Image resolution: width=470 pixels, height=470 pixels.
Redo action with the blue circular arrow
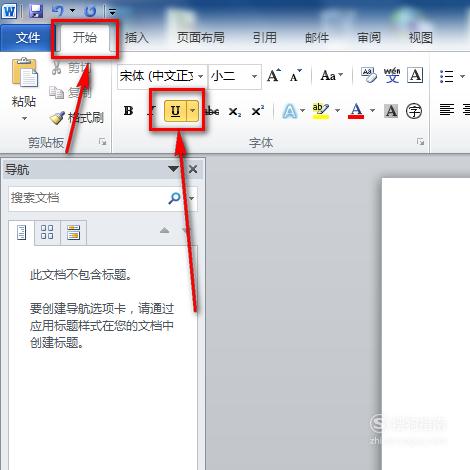click(90, 12)
